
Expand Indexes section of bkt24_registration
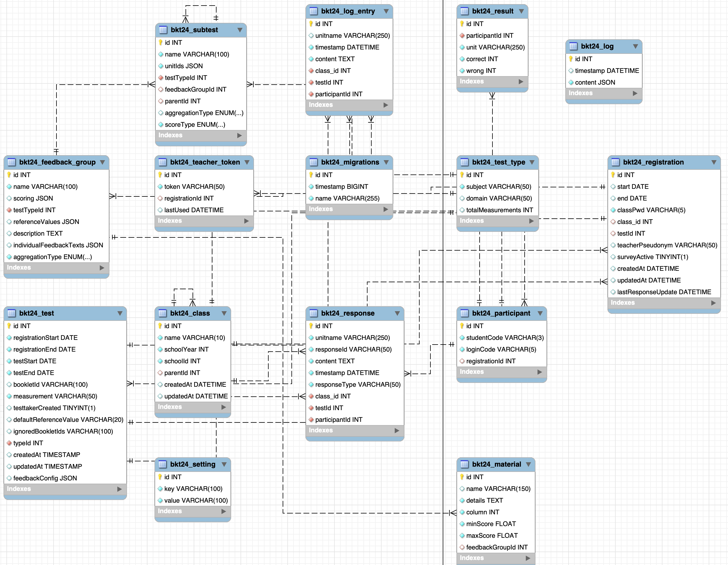click(x=713, y=303)
